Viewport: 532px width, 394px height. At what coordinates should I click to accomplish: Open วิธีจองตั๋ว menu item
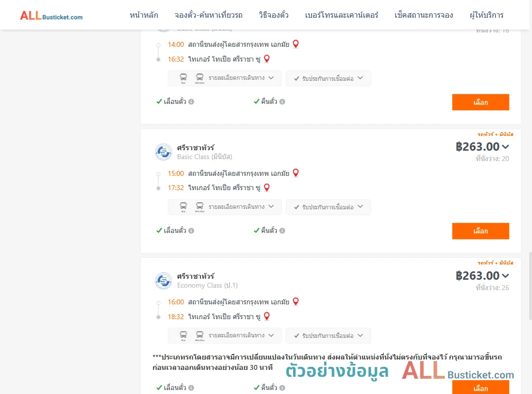[x=273, y=15]
